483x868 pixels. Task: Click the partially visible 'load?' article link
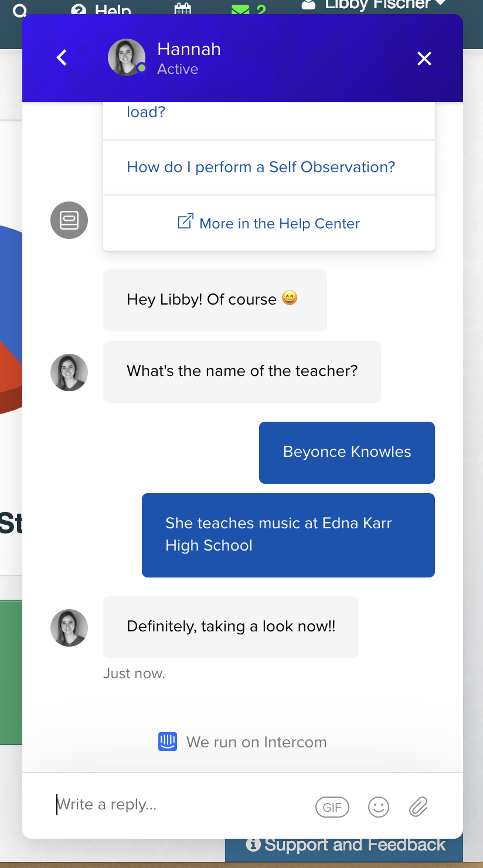[146, 112]
